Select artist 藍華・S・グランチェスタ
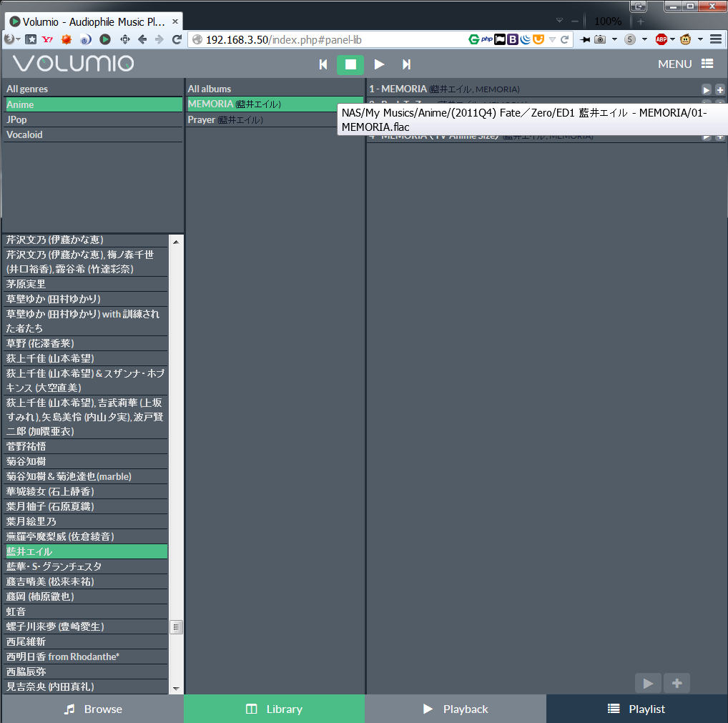This screenshot has height=723, width=728. click(86, 566)
